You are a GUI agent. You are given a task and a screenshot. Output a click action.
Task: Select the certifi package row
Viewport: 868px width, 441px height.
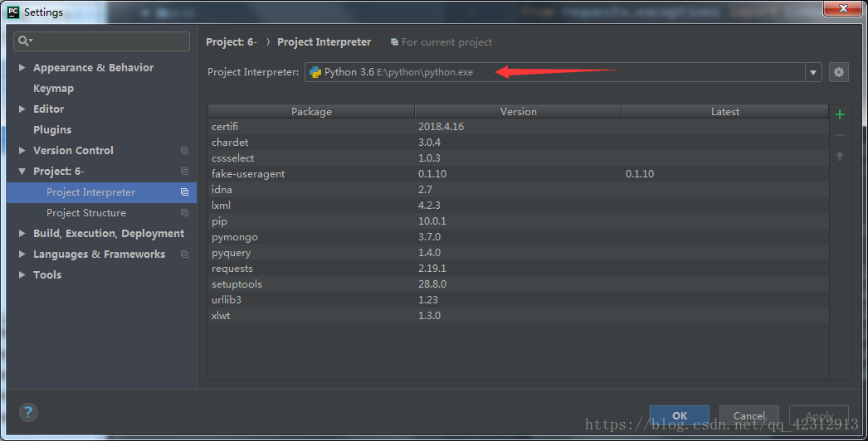[518, 127]
